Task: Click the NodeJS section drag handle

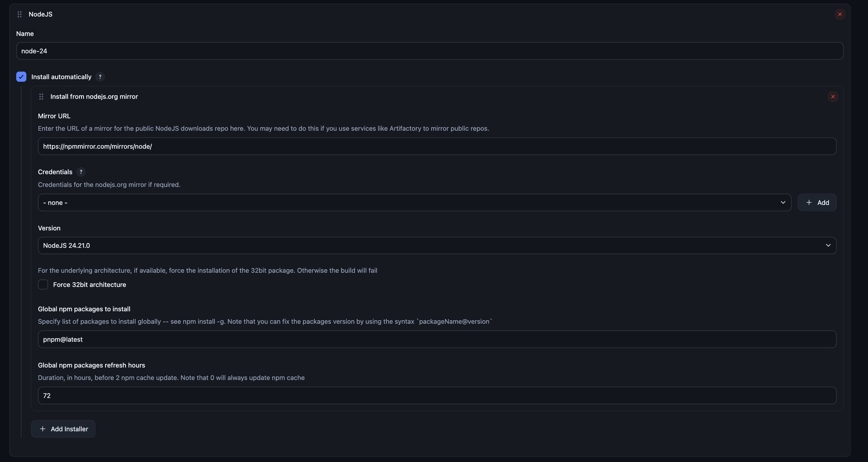Action: (x=20, y=14)
